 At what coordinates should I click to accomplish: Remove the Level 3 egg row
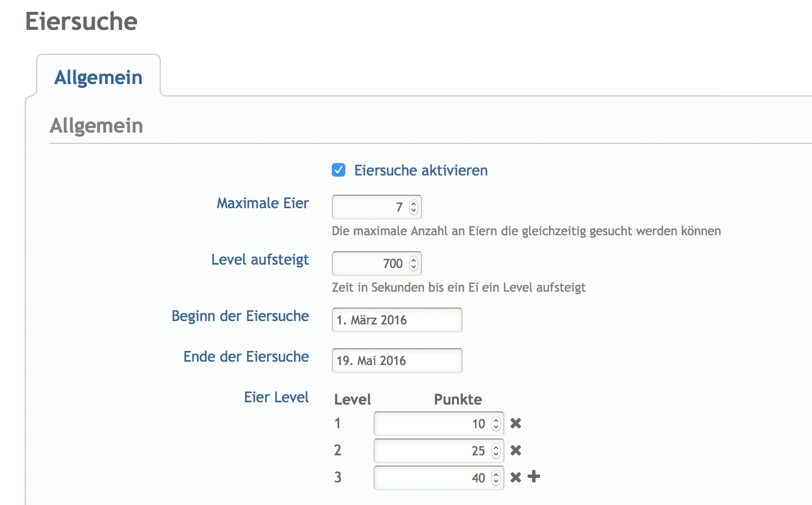coord(516,477)
